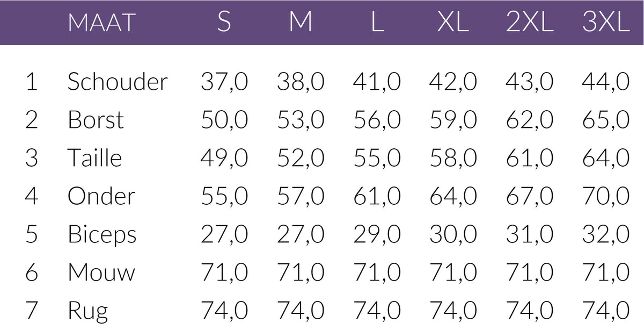644x330 pixels.
Task: Click the Rug row label
Action: (x=87, y=311)
